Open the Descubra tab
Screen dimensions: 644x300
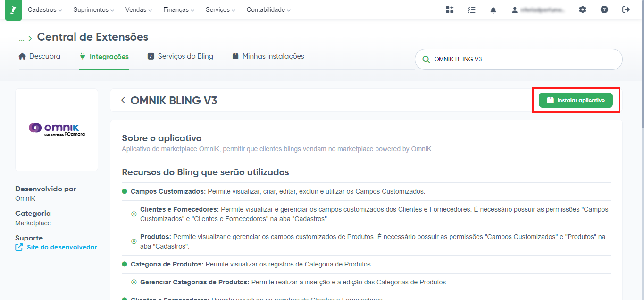point(40,56)
